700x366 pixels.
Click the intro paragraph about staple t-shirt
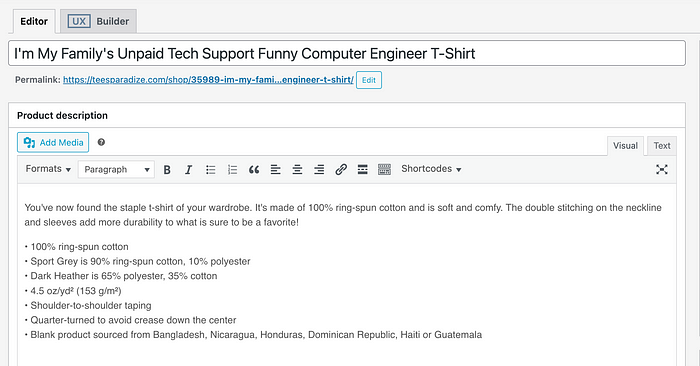click(x=343, y=215)
